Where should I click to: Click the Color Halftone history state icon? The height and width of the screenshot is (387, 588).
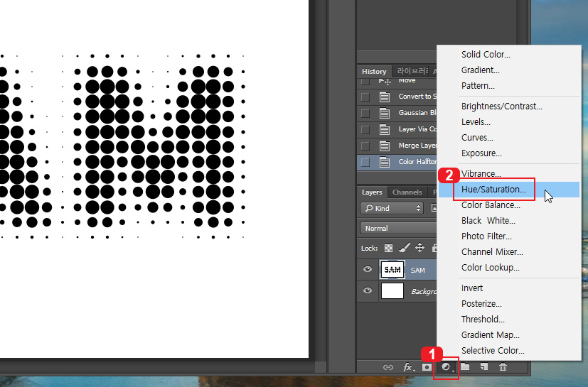pos(385,162)
